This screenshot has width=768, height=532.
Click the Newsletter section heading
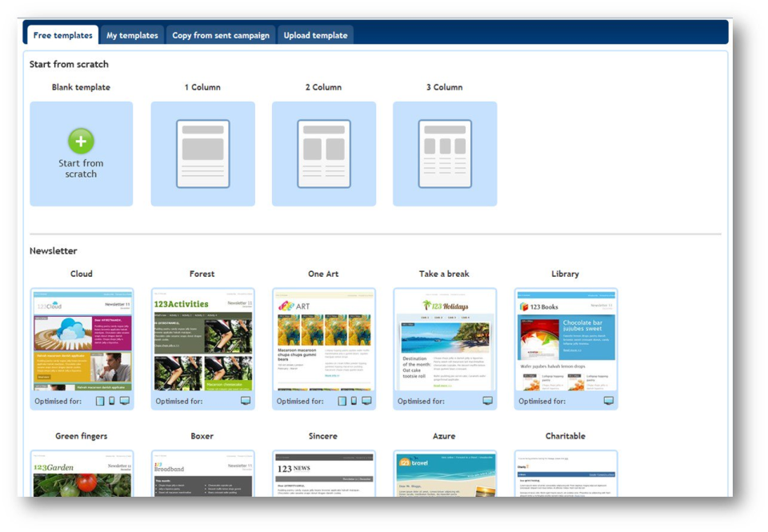coord(54,251)
